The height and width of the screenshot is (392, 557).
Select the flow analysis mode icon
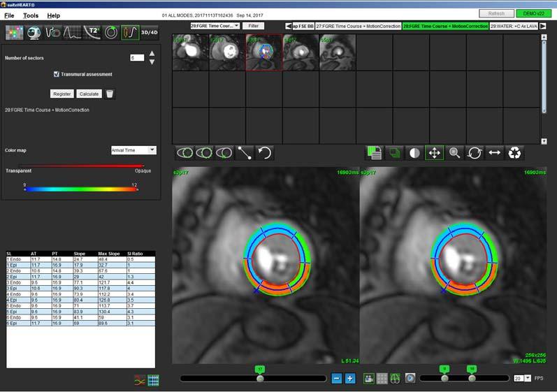click(53, 33)
